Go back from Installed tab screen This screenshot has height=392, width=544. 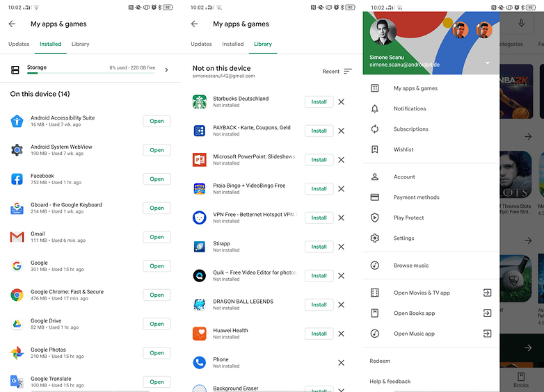12,24
